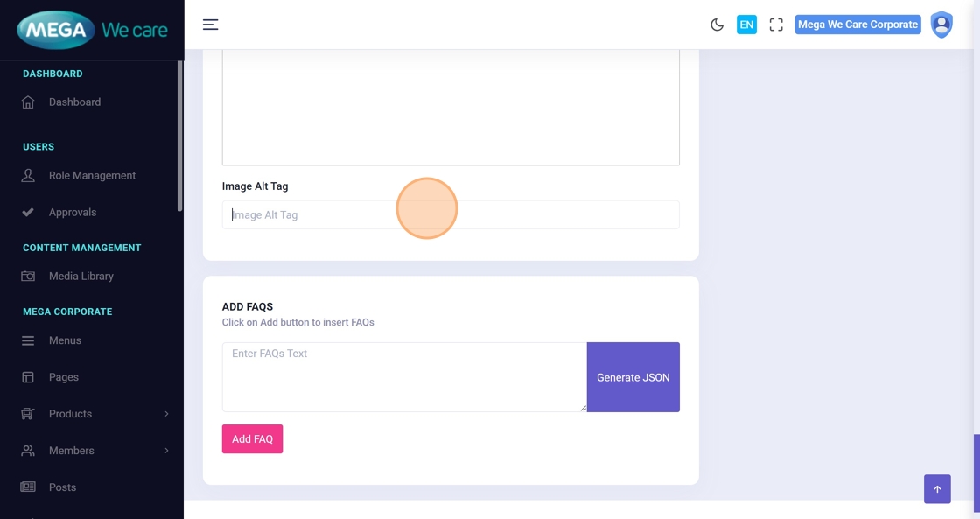Toggle the hamburger sidebar menu icon
Image resolution: width=980 pixels, height=519 pixels.
(210, 25)
